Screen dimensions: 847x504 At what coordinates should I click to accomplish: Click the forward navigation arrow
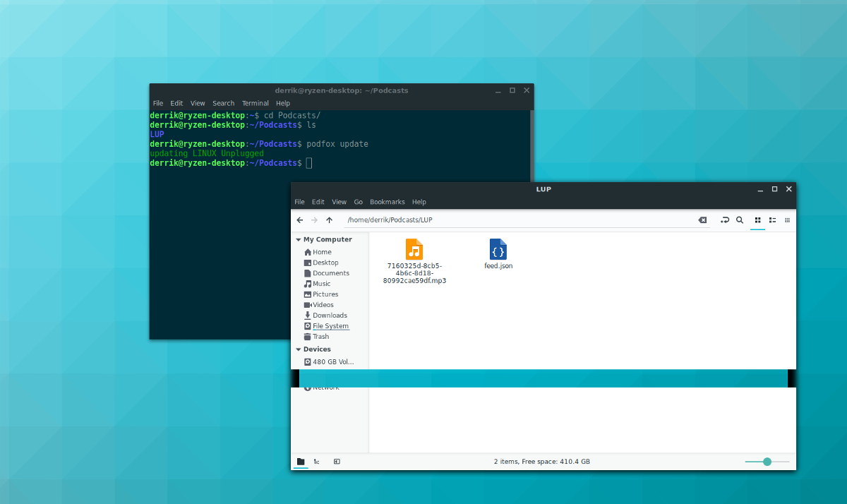314,220
